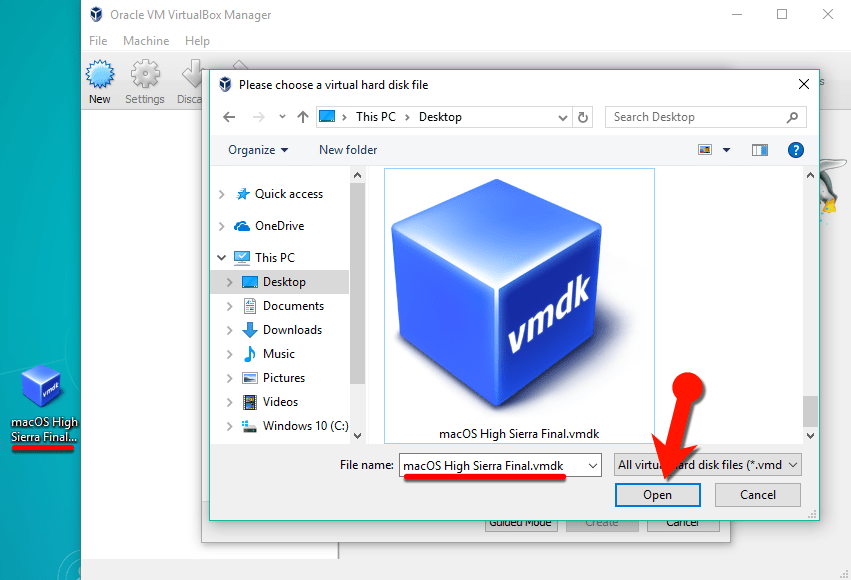The height and width of the screenshot is (580, 851).
Task: Open the Organize menu
Action: point(255,149)
